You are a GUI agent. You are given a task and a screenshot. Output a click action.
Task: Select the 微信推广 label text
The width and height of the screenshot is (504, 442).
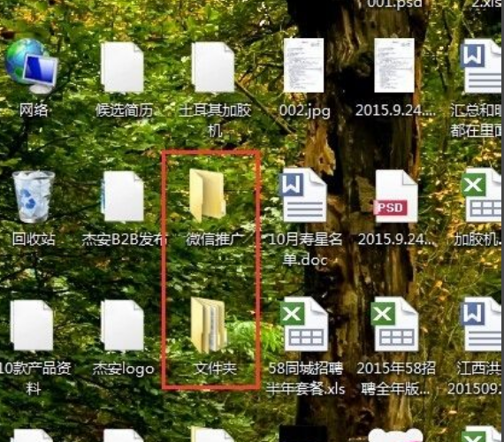pos(215,240)
